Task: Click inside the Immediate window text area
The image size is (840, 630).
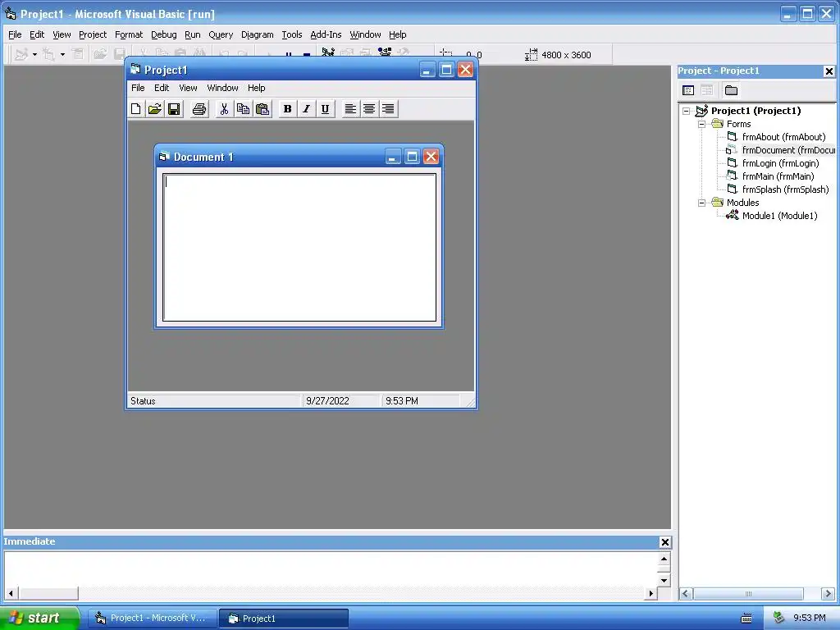Action: (331, 569)
